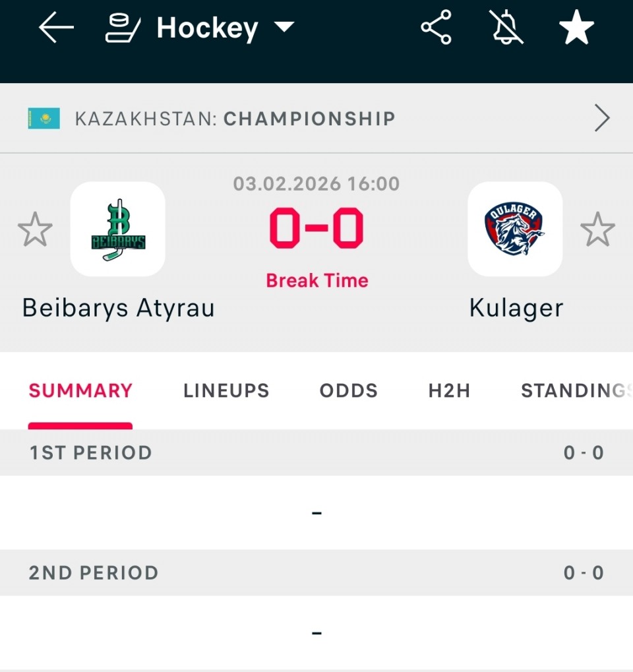
Task: Open the Kulager team logo
Action: [515, 229]
